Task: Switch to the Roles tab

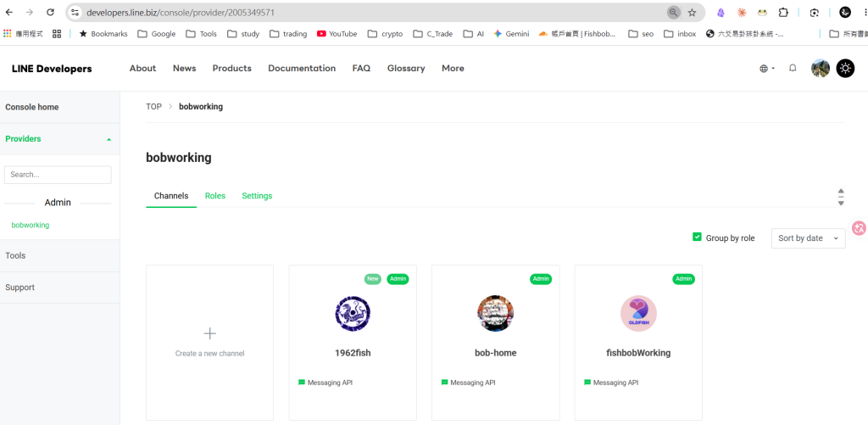Action: pos(215,196)
